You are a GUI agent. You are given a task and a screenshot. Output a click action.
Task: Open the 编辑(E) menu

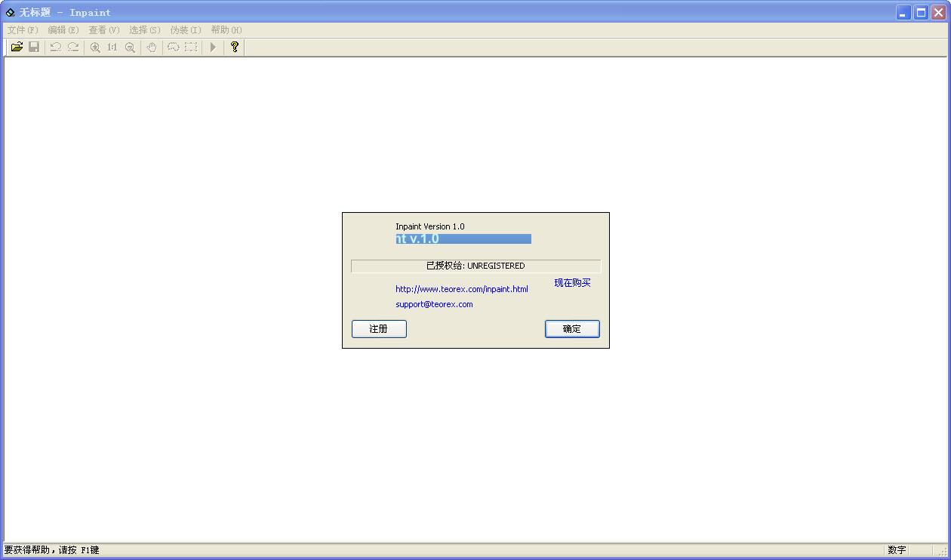(x=63, y=30)
